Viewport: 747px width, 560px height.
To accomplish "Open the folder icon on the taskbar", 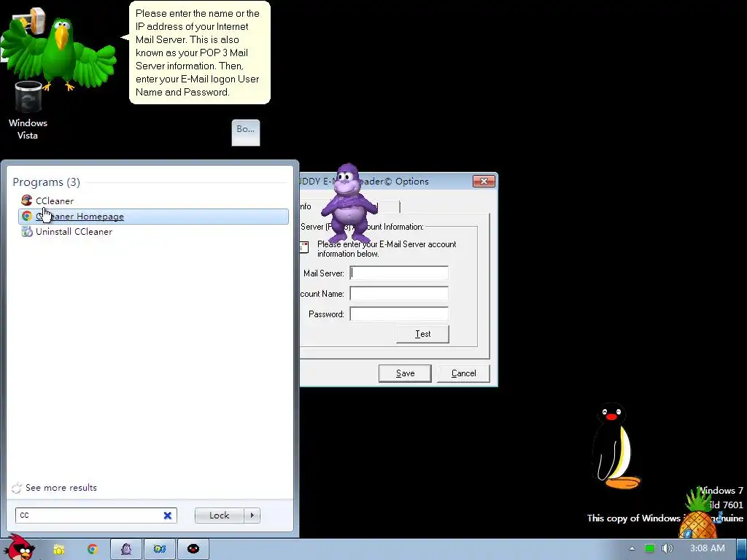I will pyautogui.click(x=58, y=550).
